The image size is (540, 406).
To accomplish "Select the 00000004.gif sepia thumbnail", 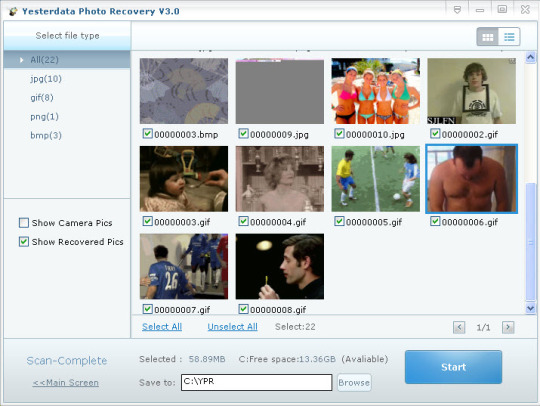I will tap(280, 179).
